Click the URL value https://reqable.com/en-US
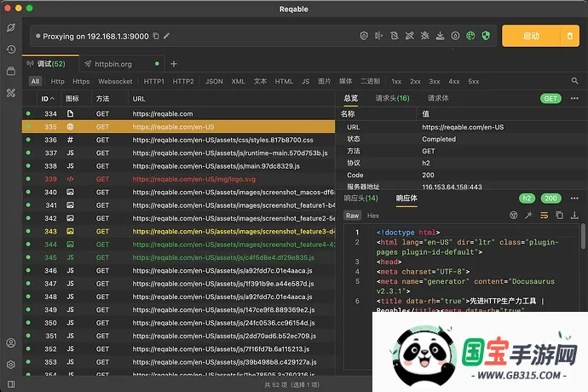This screenshot has height=392, width=588. (x=463, y=127)
